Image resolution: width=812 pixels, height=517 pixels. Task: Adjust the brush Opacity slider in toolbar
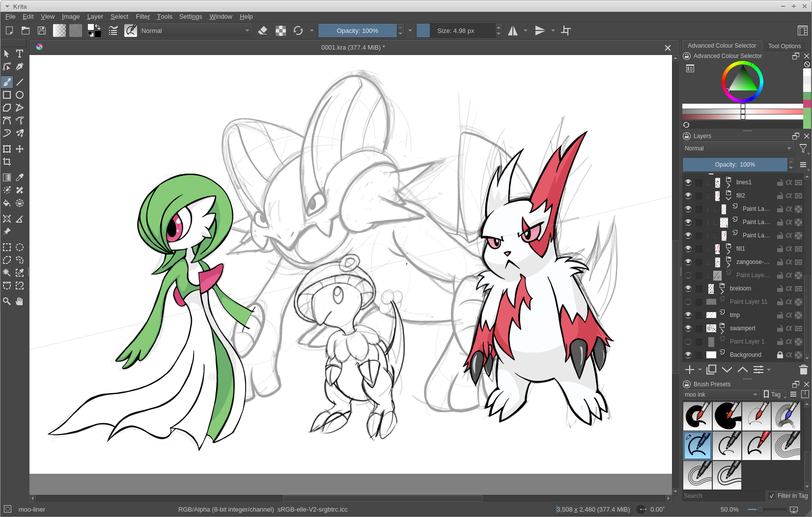click(358, 30)
